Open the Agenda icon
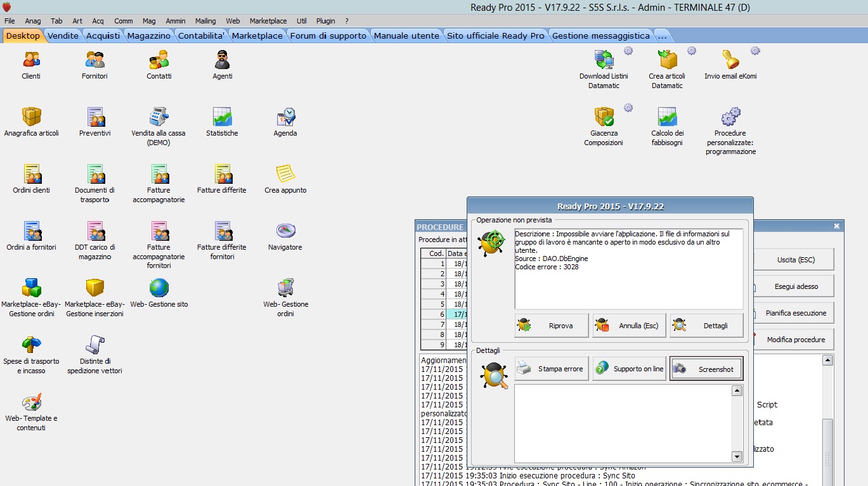This screenshot has height=486, width=868. coord(285,117)
